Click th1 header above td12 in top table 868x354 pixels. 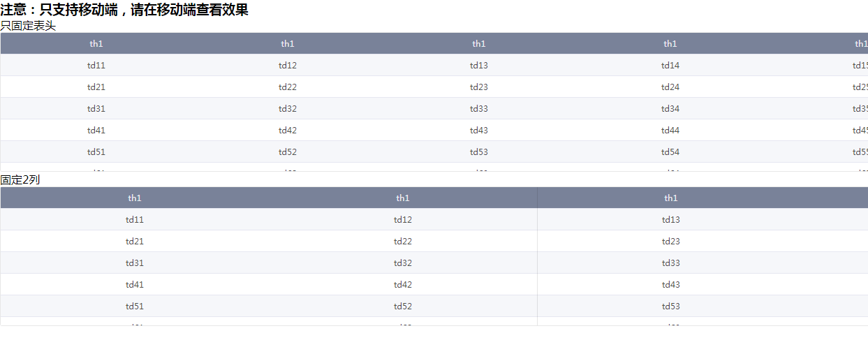click(288, 44)
